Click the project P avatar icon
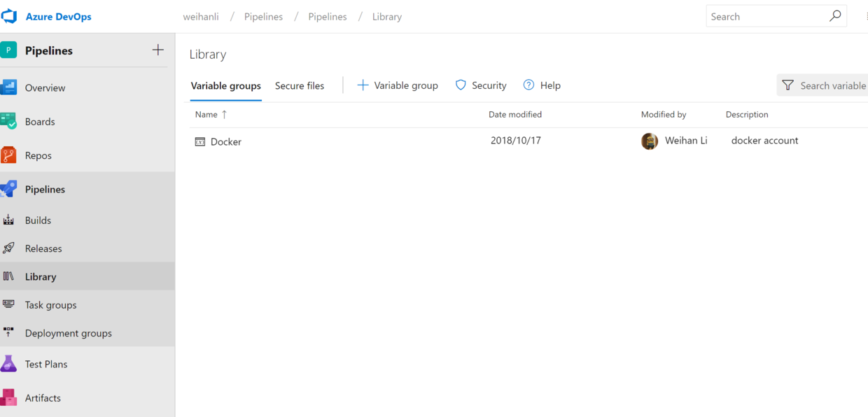 pyautogui.click(x=8, y=50)
